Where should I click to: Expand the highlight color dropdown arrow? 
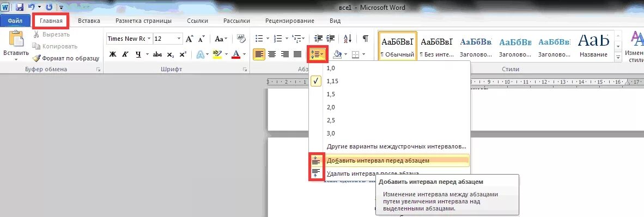pyautogui.click(x=226, y=54)
